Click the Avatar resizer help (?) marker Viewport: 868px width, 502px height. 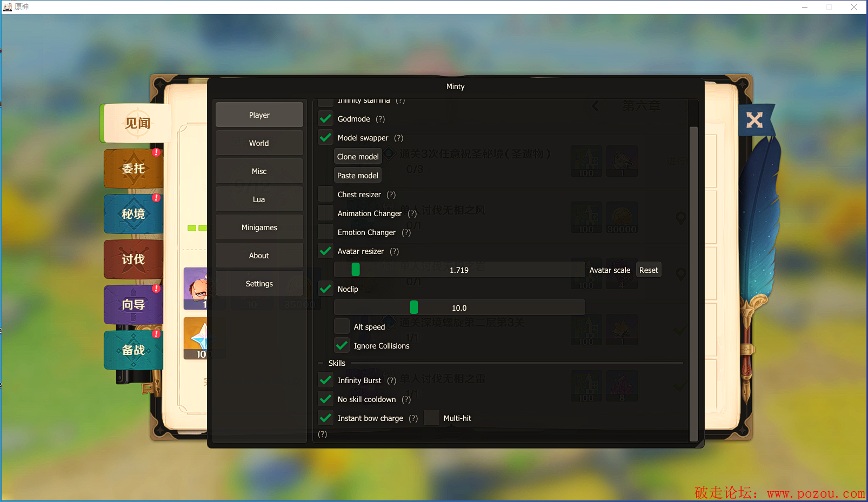395,251
